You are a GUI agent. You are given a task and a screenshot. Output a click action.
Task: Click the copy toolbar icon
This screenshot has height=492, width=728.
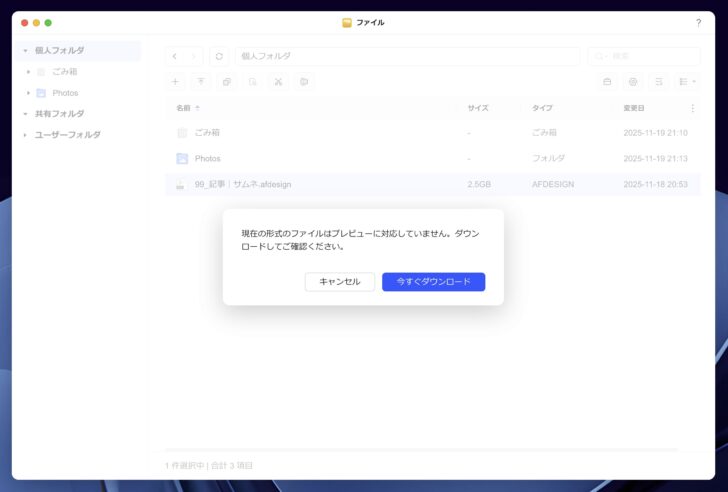click(x=227, y=82)
